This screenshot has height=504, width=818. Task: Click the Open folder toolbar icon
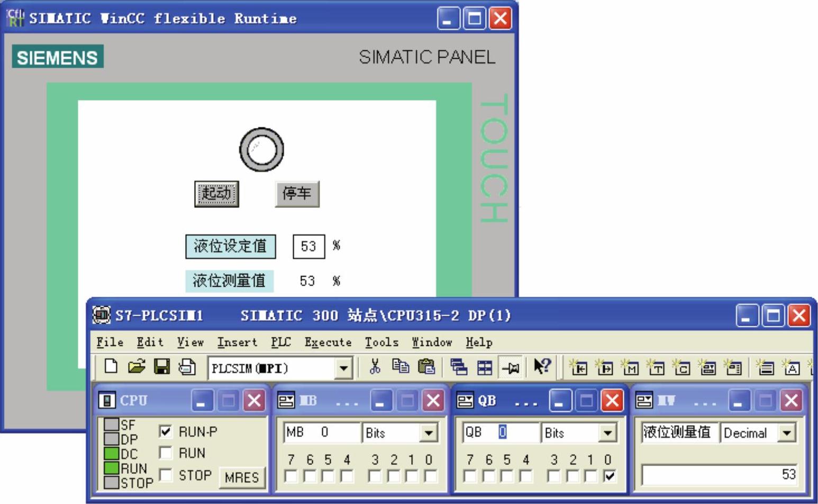(x=136, y=366)
